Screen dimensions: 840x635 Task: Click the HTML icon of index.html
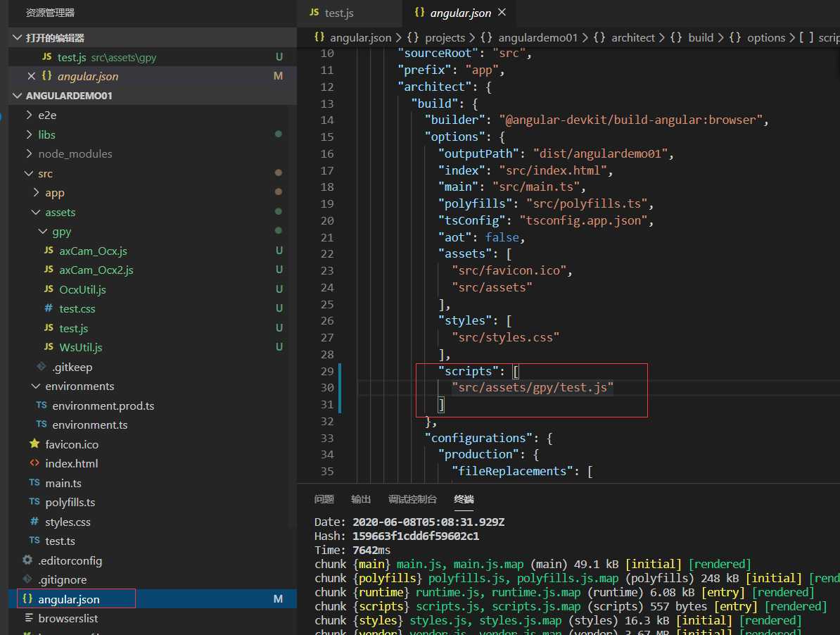(34, 463)
